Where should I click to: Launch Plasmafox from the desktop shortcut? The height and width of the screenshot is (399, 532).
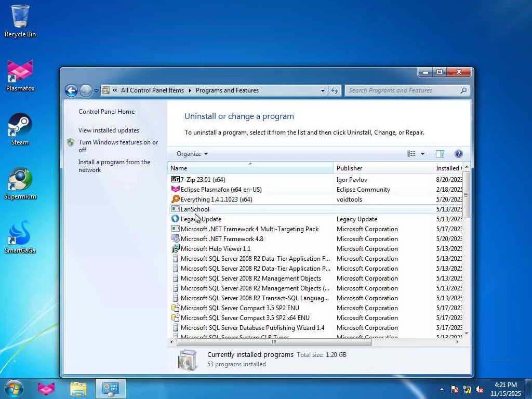[x=20, y=75]
